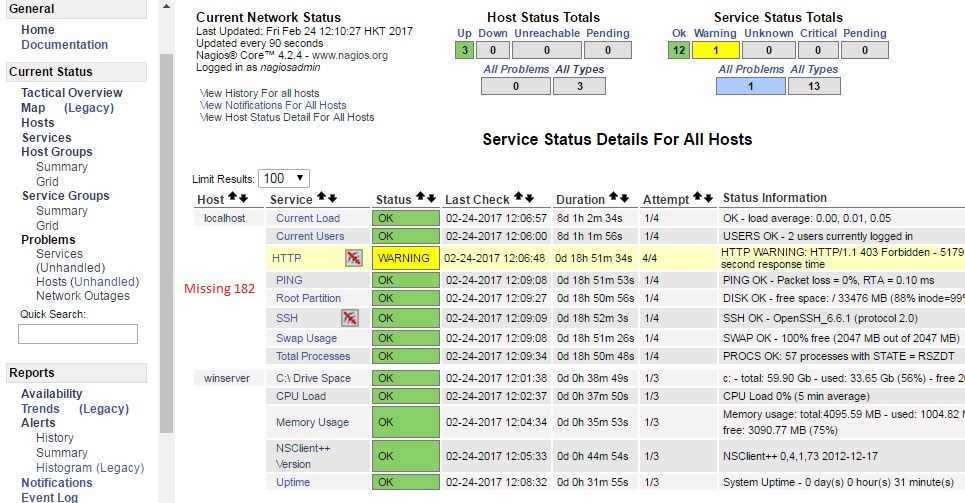Screen dimensions: 965x503
Task: Open Tactical Overview in the sidebar
Action: [x=72, y=93]
